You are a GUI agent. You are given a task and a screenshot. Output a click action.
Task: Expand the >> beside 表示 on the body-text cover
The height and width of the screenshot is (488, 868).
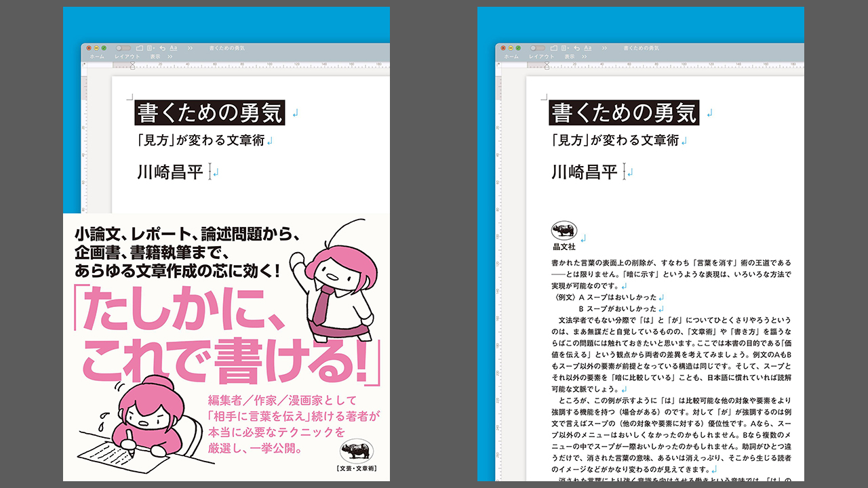point(585,57)
